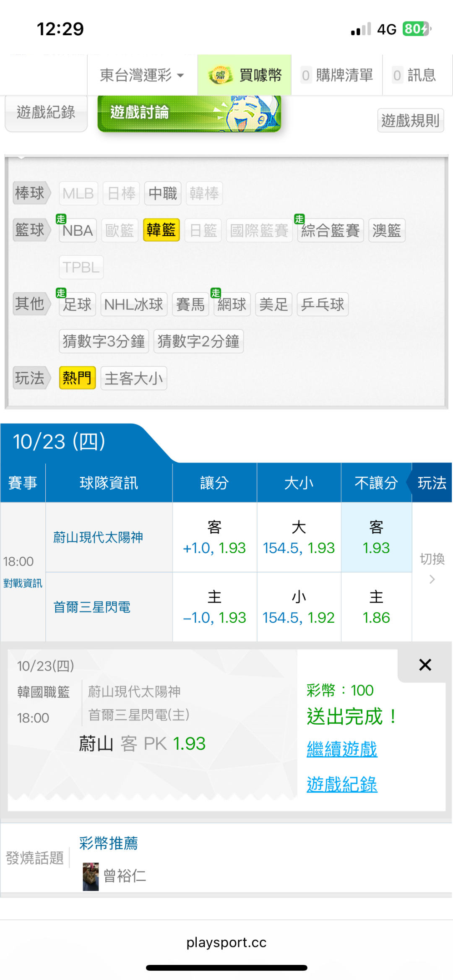Expand the 玩法 column header
Image resolution: width=453 pixels, height=980 pixels.
coord(432,483)
